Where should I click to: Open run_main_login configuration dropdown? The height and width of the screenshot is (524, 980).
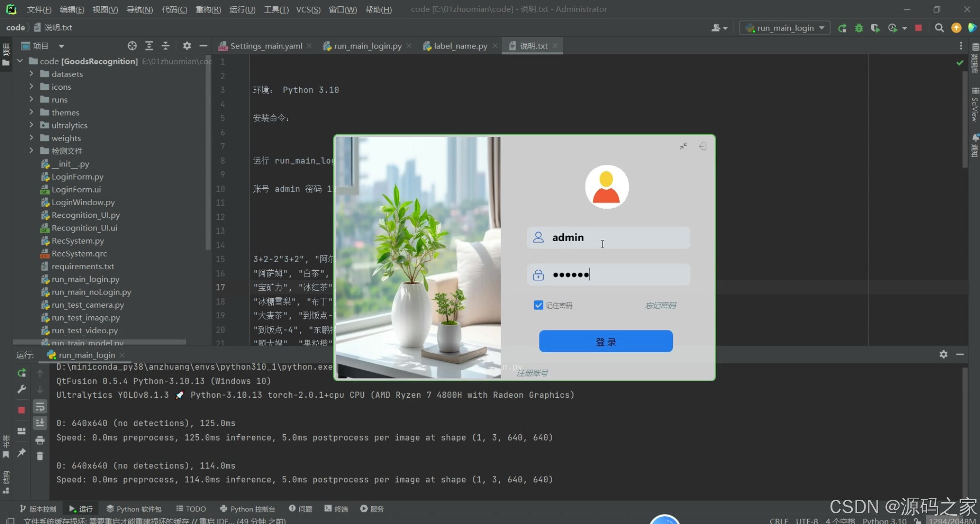[x=785, y=28]
